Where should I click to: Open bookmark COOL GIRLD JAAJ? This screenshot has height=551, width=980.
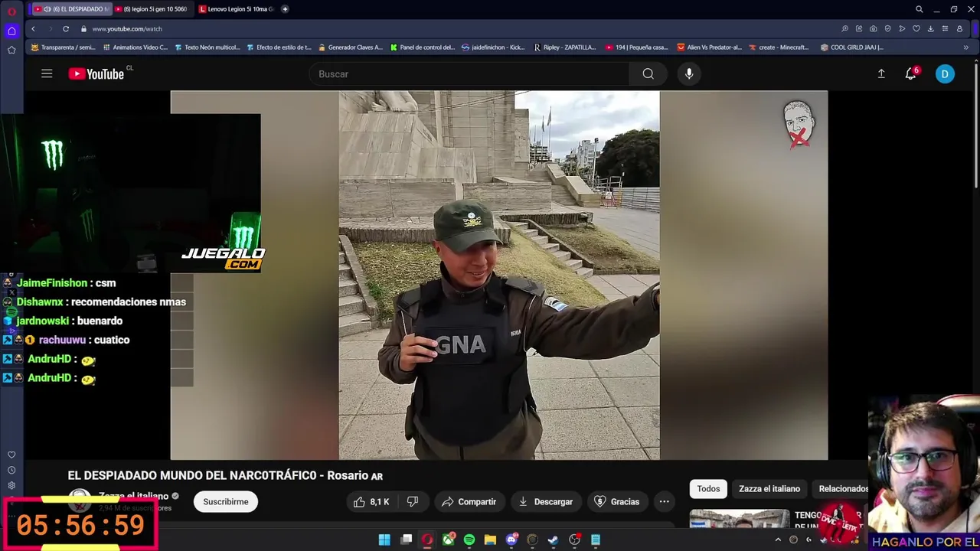851,47
